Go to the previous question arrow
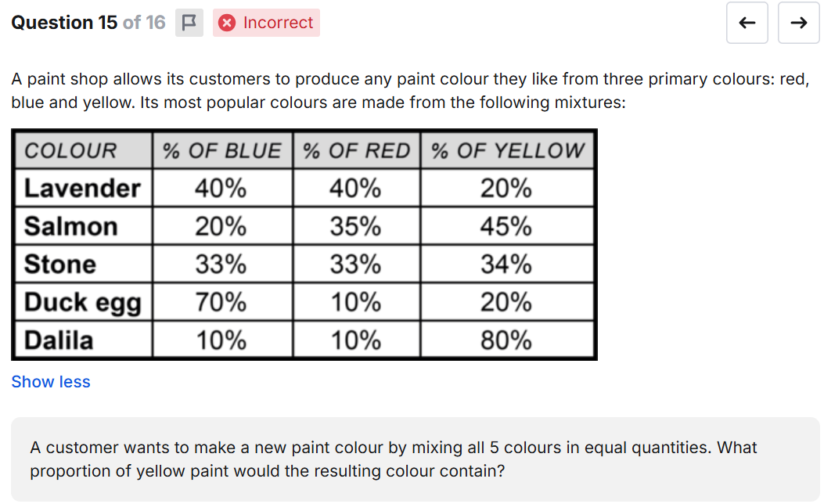This screenshot has width=824, height=504. [747, 23]
